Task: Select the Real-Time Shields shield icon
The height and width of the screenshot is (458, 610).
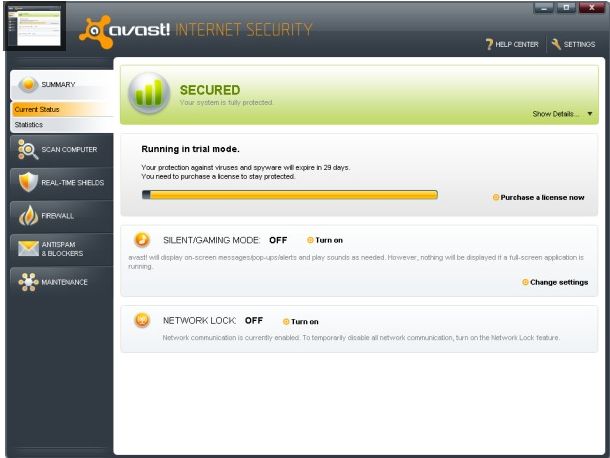Action: point(27,182)
